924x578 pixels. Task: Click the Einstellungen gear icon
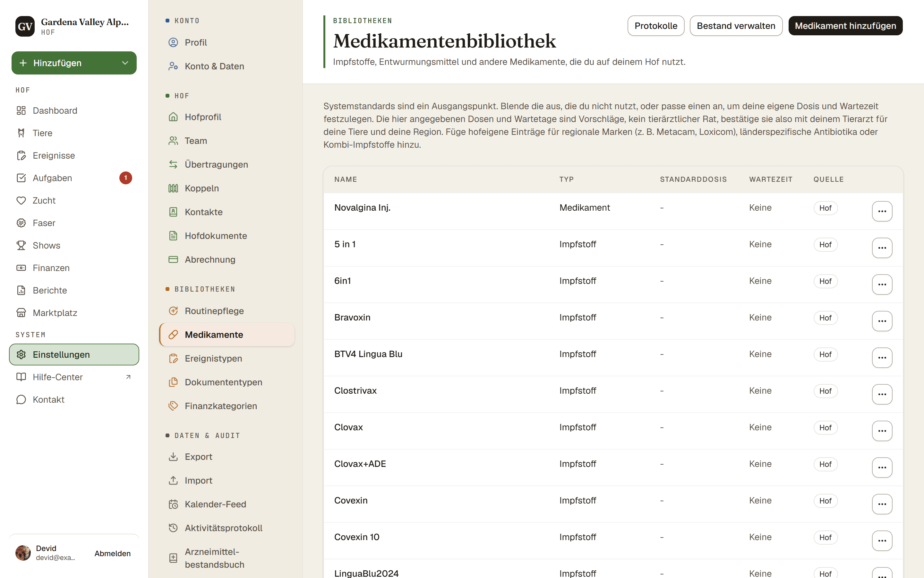[x=21, y=355]
